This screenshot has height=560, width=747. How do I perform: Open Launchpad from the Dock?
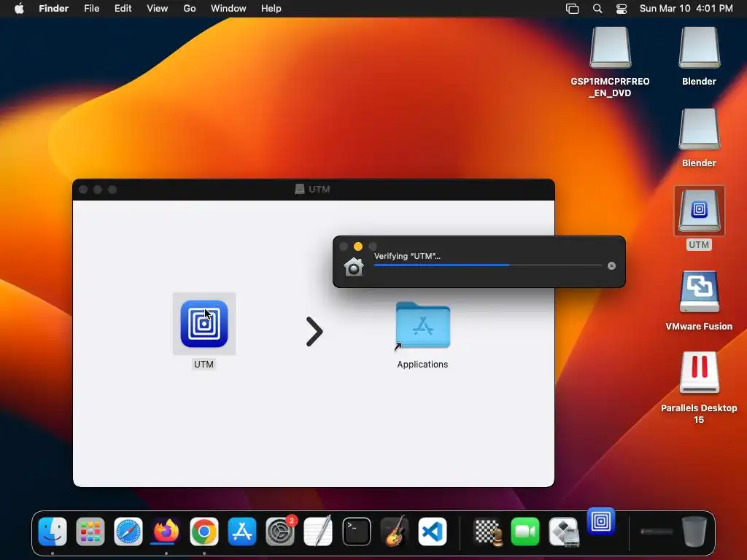[90, 532]
